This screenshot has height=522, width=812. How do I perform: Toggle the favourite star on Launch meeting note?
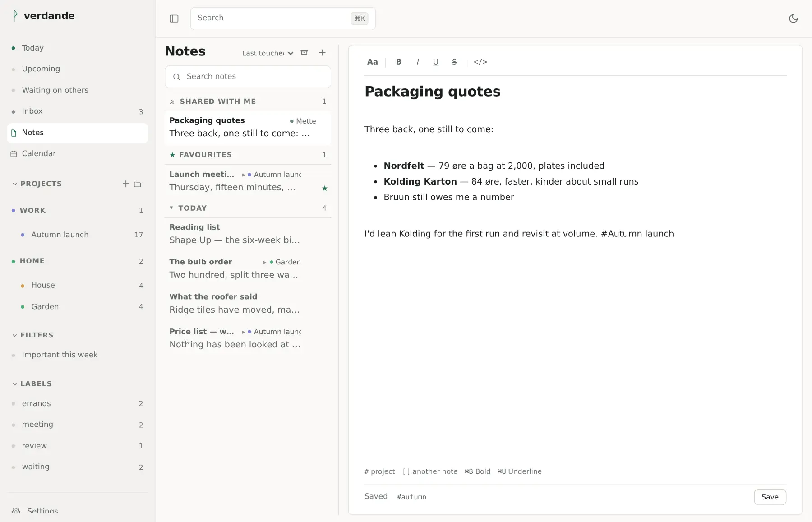coord(324,188)
